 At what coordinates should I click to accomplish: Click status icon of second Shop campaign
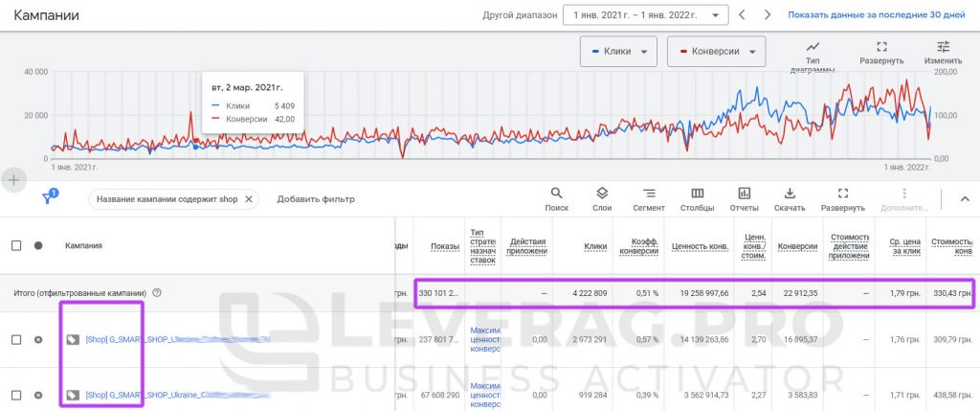point(38,395)
